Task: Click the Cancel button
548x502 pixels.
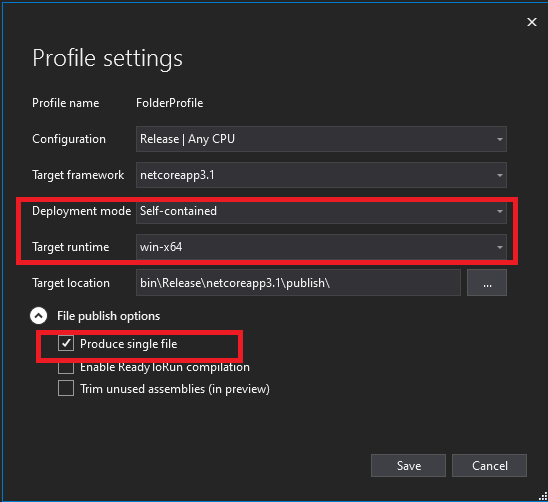Action: click(x=489, y=465)
